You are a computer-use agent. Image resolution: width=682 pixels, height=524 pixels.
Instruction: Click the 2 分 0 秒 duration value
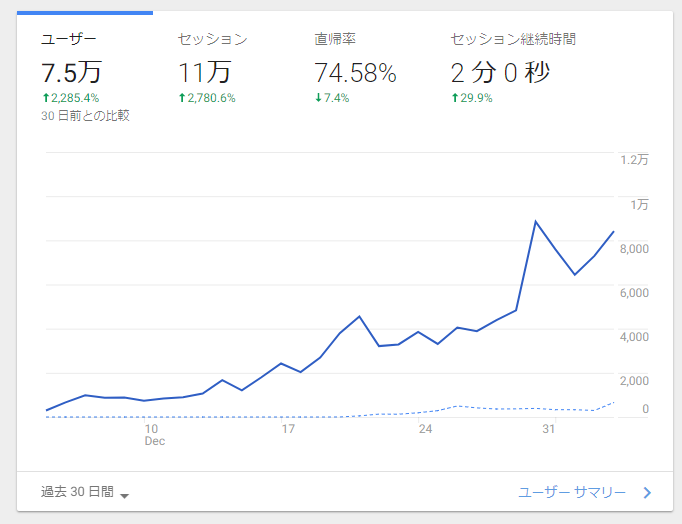[500, 72]
